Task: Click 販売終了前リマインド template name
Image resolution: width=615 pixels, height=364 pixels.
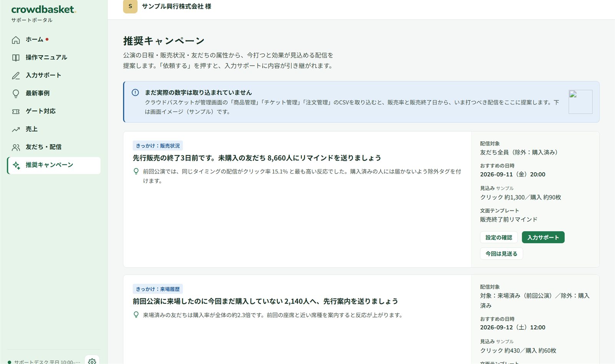Action: pyautogui.click(x=509, y=220)
